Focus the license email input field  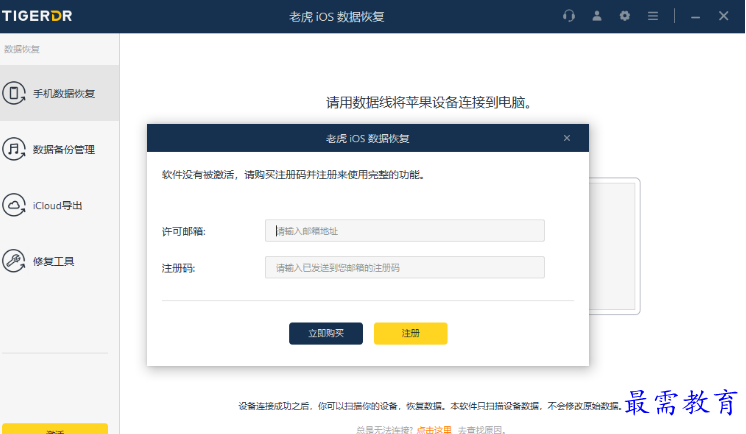click(x=405, y=231)
